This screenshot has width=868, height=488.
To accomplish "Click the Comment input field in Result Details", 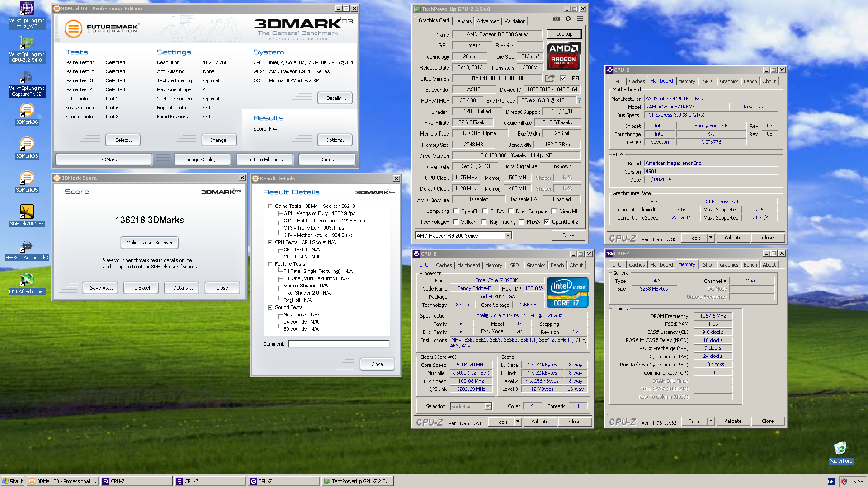I will point(339,344).
